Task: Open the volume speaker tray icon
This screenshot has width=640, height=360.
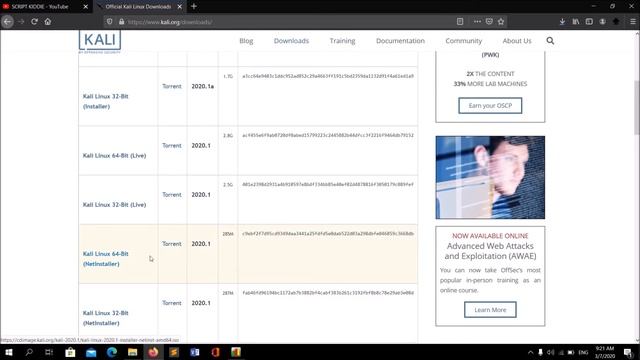Action: pos(551,352)
